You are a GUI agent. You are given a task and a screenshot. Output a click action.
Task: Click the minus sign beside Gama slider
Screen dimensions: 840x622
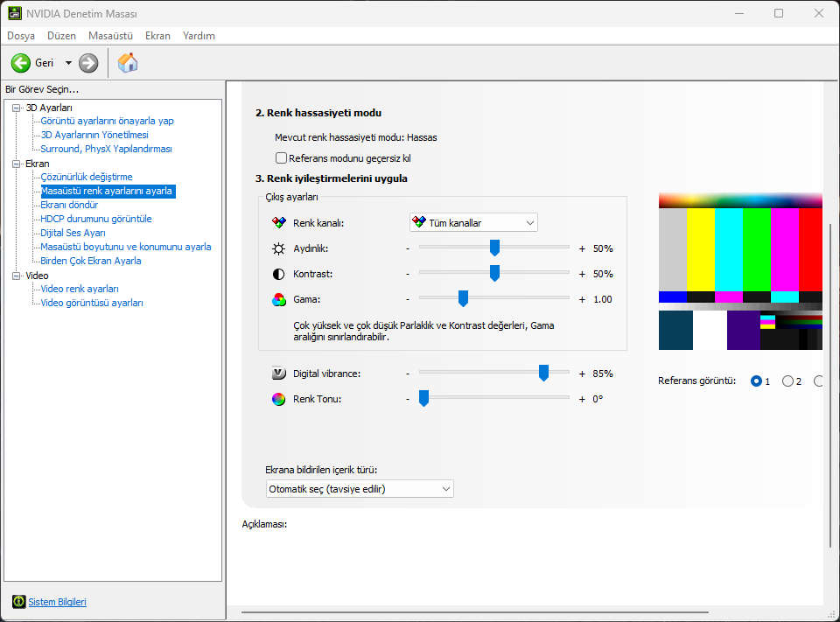point(408,299)
